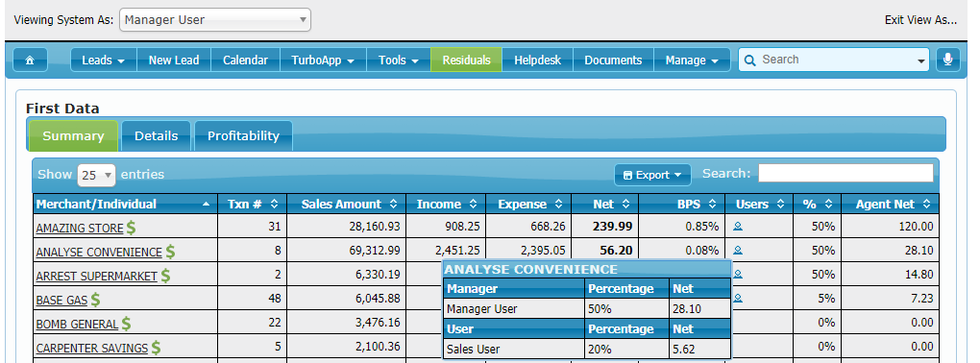
Task: Open the Documents navigation item
Action: [613, 60]
